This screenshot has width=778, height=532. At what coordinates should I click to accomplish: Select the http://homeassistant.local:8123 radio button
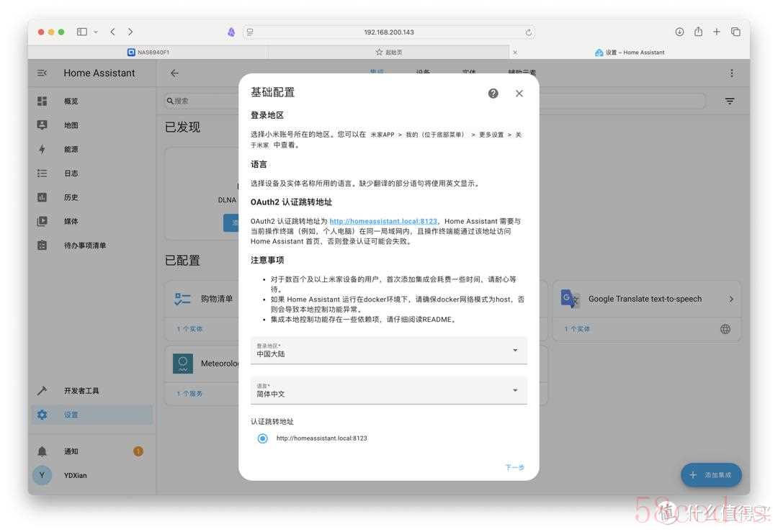[x=262, y=438]
